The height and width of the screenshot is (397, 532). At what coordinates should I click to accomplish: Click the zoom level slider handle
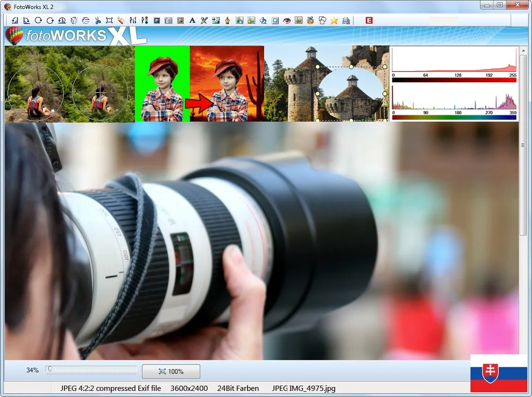pyautogui.click(x=49, y=369)
